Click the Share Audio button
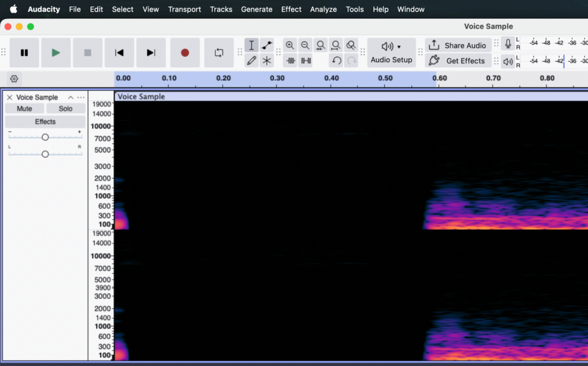This screenshot has height=366, width=588. point(458,45)
